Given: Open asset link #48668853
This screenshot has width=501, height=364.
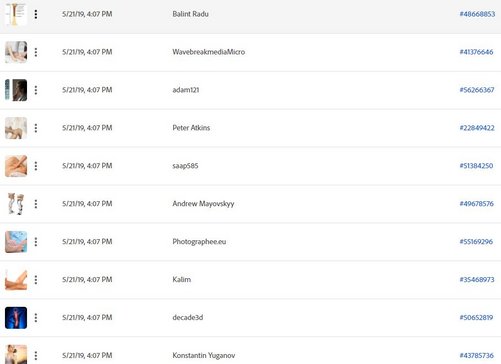Looking at the screenshot, I should 477,14.
